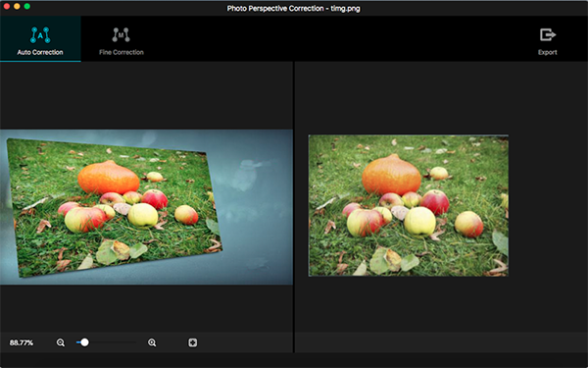
Task: Maximize the window with the green button
Action: point(27,7)
